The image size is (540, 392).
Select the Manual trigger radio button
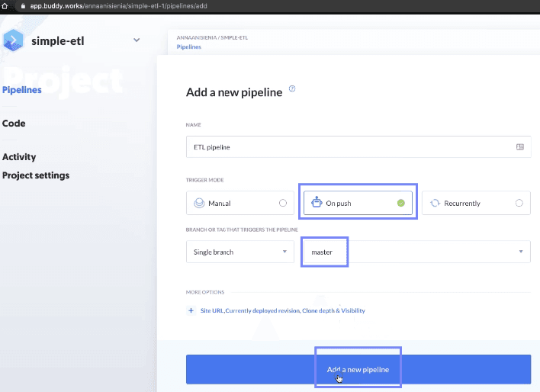pos(283,204)
